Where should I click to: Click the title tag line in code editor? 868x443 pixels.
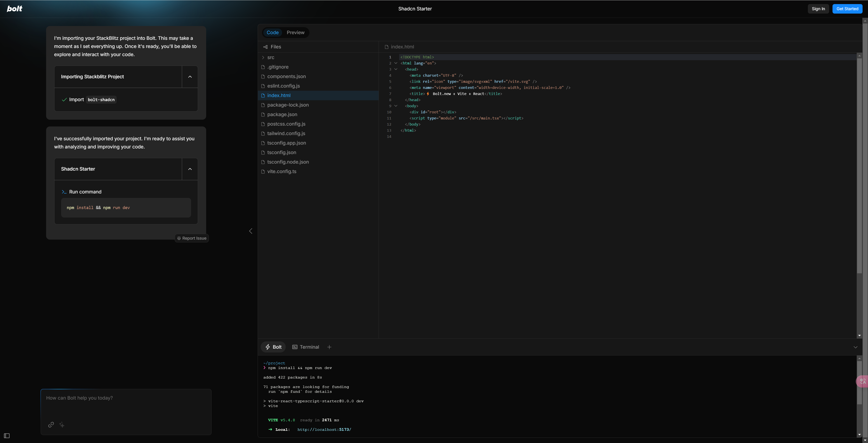coord(455,94)
